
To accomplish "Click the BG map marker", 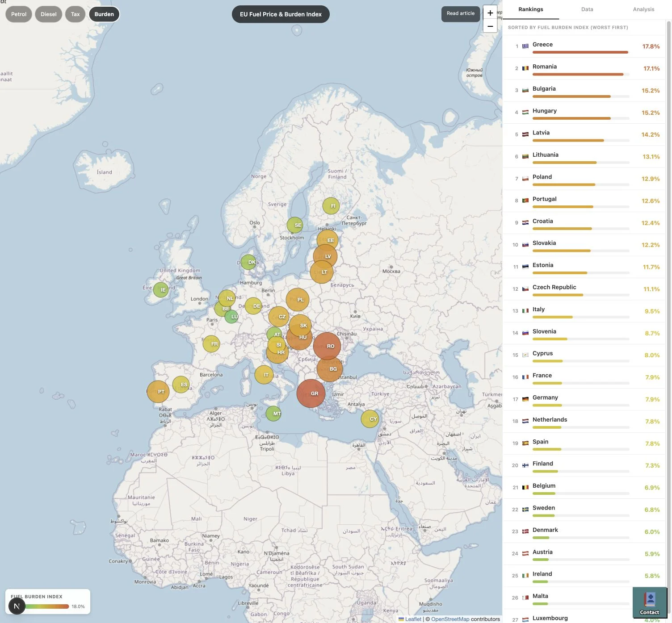I will (x=330, y=369).
